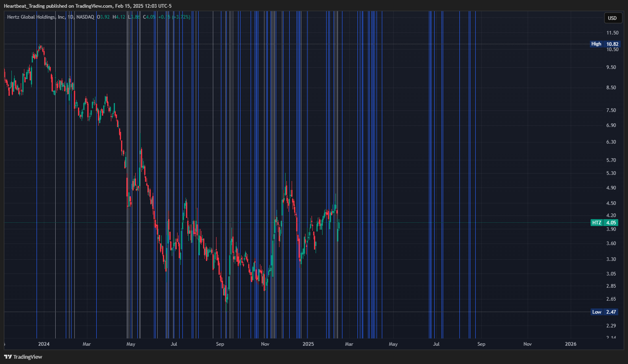Viewport: 628px width, 364px height.
Task: Click the Nov label just before 2026
Action: (527, 344)
